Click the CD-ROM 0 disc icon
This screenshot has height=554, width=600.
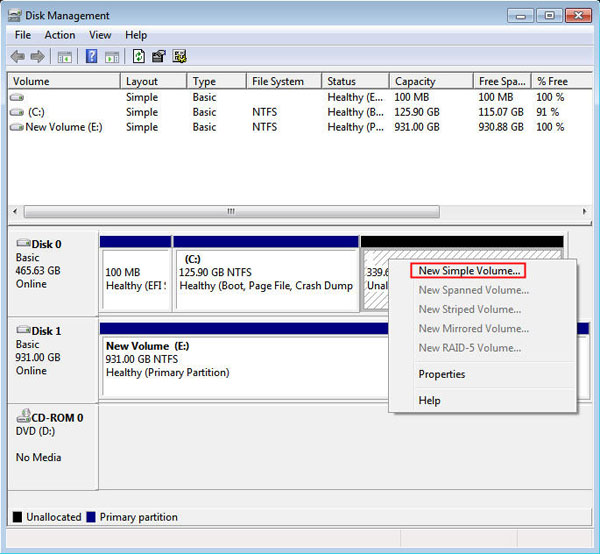coord(23,415)
